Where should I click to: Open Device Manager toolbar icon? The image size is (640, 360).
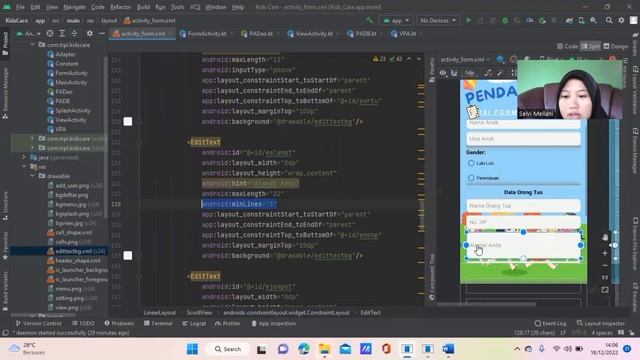pyautogui.click(x=581, y=20)
